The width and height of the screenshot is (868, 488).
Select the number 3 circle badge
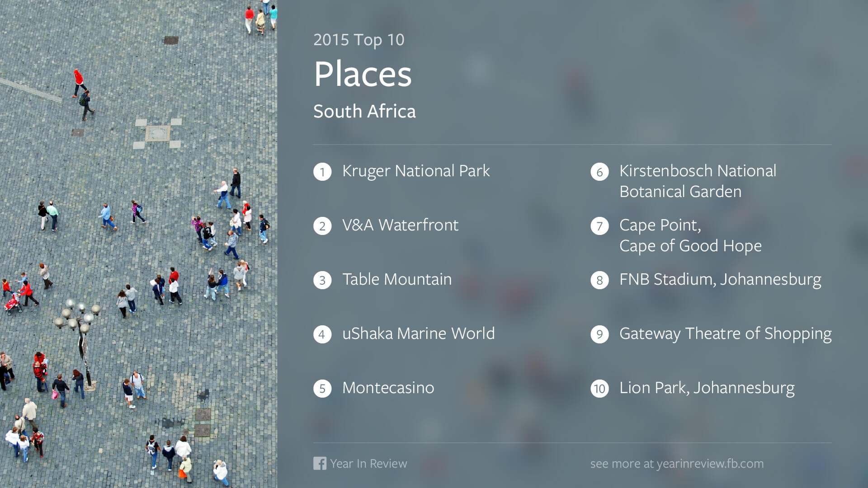point(322,280)
